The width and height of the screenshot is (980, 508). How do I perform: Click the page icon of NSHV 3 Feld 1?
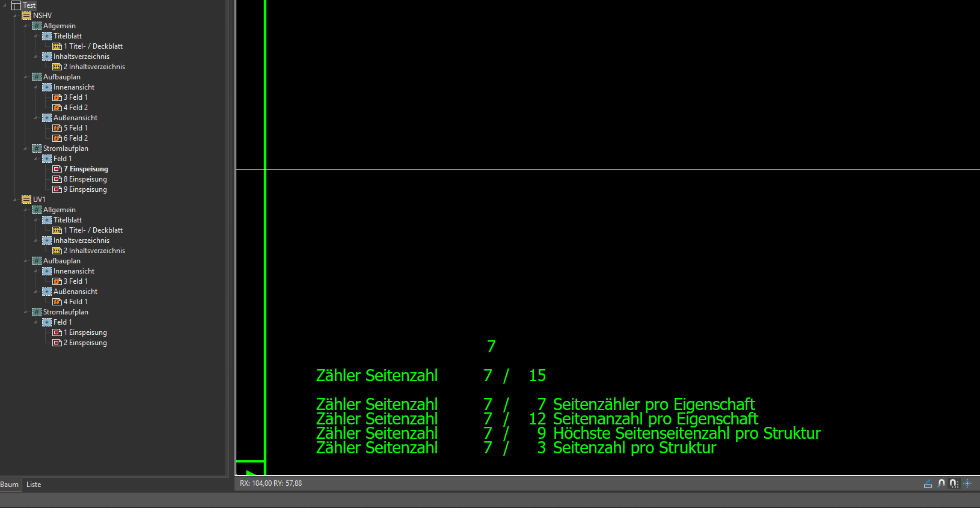coord(57,97)
